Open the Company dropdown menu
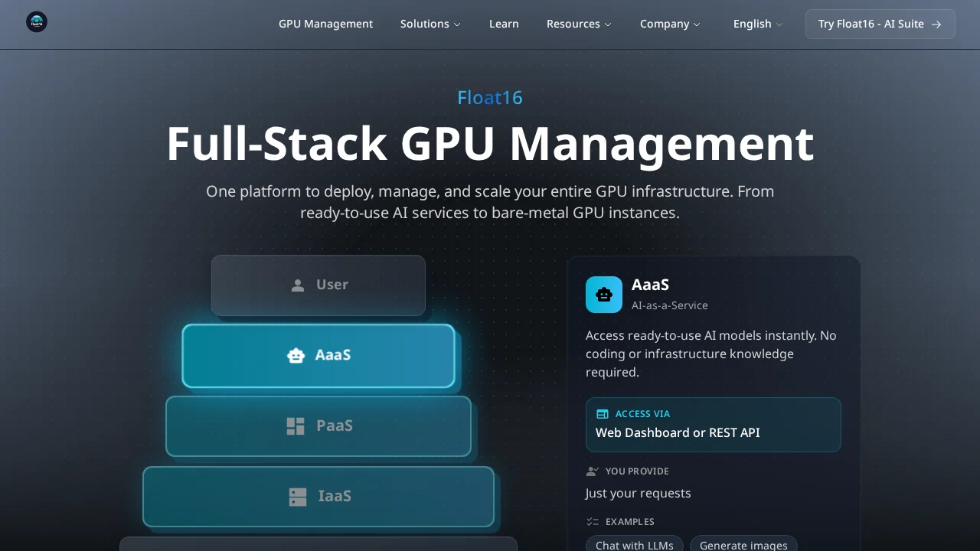This screenshot has height=551, width=980. pos(670,24)
